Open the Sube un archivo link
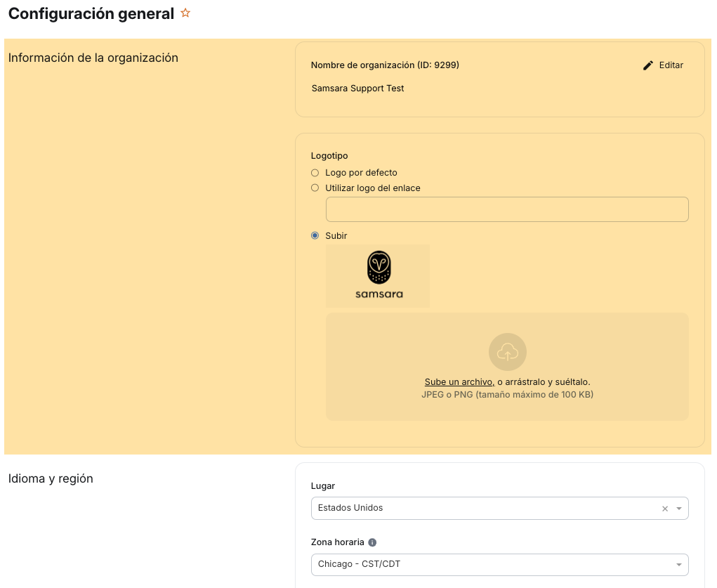This screenshot has width=717, height=588. pyautogui.click(x=459, y=381)
